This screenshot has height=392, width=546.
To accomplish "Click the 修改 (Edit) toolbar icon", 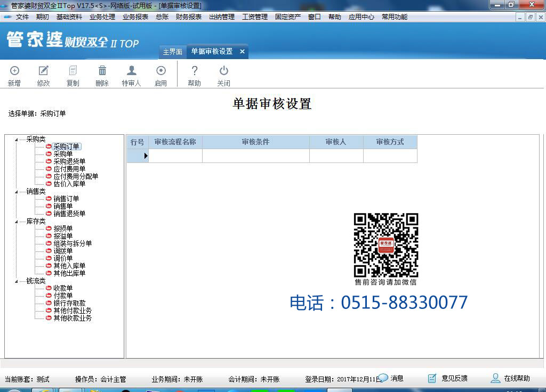I will [x=44, y=71].
